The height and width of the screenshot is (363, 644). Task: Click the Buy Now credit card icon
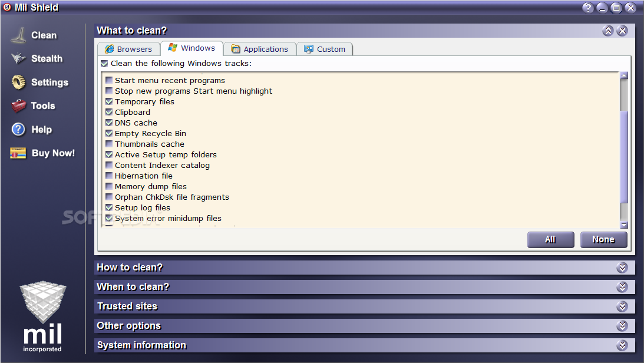coord(18,153)
